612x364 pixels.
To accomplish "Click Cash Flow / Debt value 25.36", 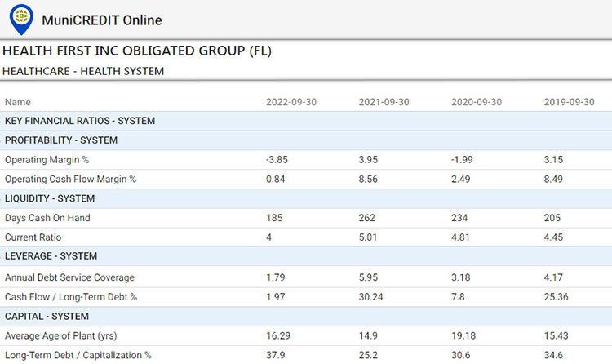I will pos(557,297).
